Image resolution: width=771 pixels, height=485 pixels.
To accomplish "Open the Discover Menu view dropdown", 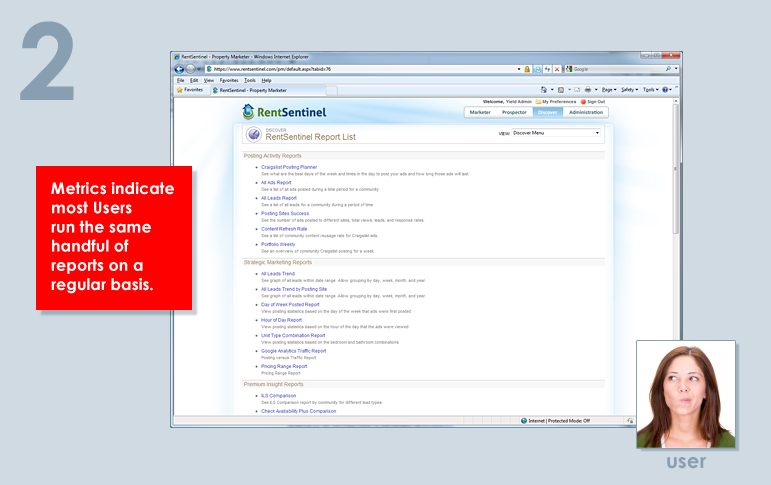I will (556, 133).
